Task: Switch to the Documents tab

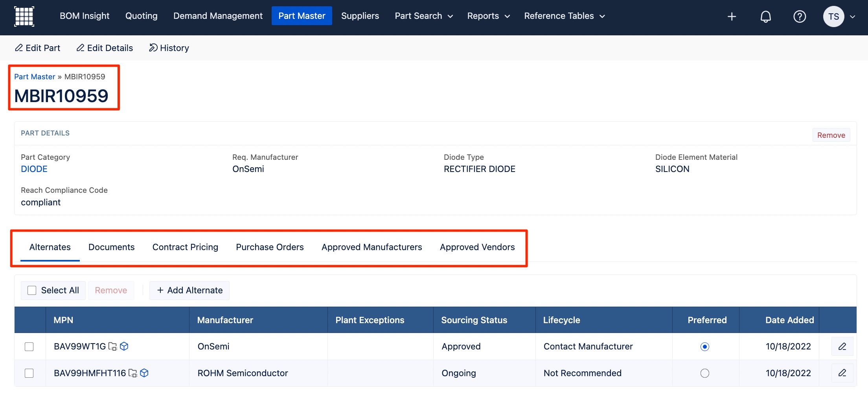Action: pyautogui.click(x=112, y=247)
